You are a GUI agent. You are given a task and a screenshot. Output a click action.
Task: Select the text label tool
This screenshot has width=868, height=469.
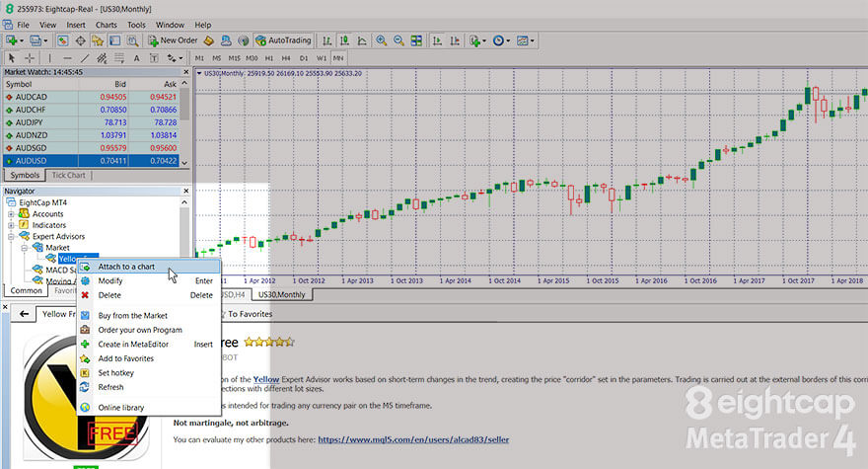point(154,57)
